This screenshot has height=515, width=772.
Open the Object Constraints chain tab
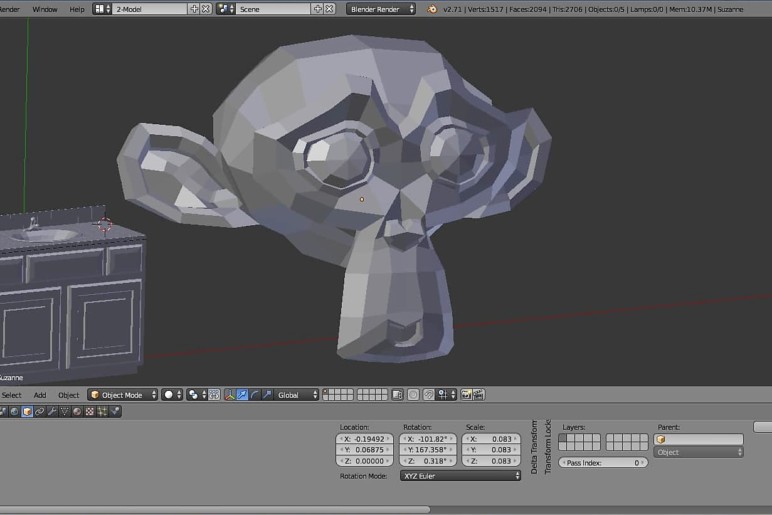[x=39, y=411]
